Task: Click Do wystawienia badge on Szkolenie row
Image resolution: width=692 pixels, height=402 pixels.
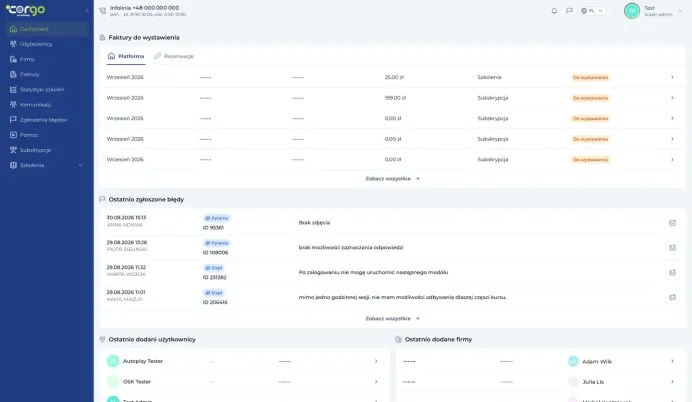Action: tap(590, 78)
